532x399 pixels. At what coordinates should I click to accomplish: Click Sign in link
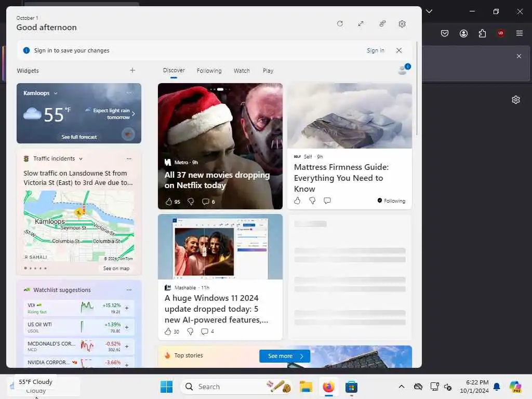point(375,50)
